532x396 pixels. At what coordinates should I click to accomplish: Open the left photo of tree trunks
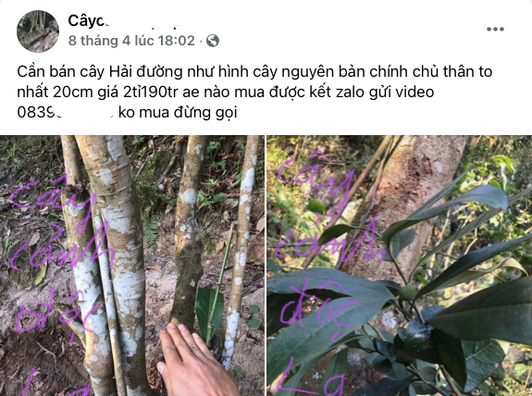point(132,266)
